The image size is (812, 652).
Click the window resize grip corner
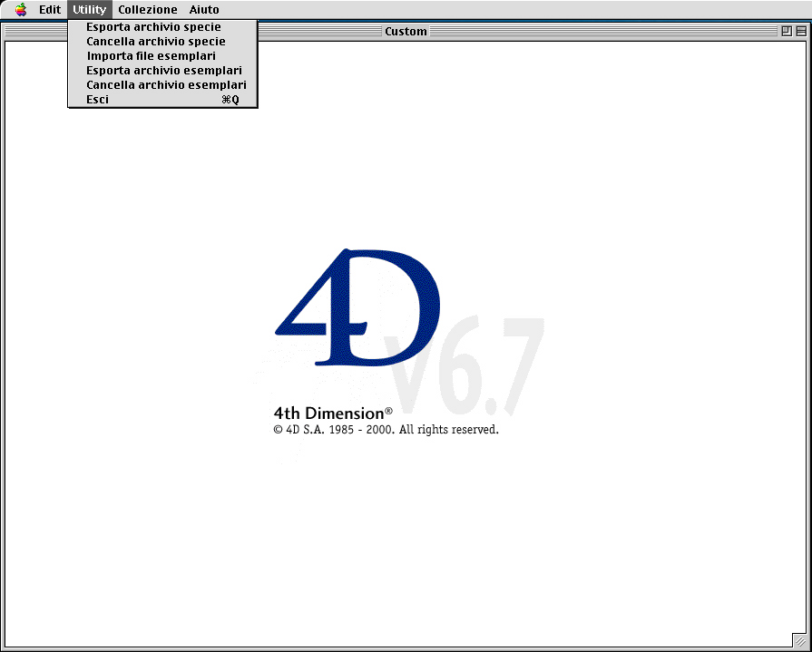point(799,640)
